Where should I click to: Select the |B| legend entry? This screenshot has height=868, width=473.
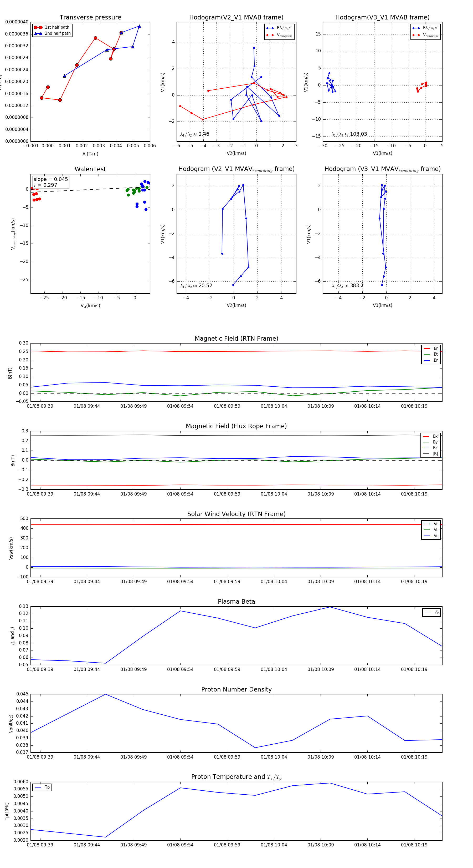pos(431,454)
